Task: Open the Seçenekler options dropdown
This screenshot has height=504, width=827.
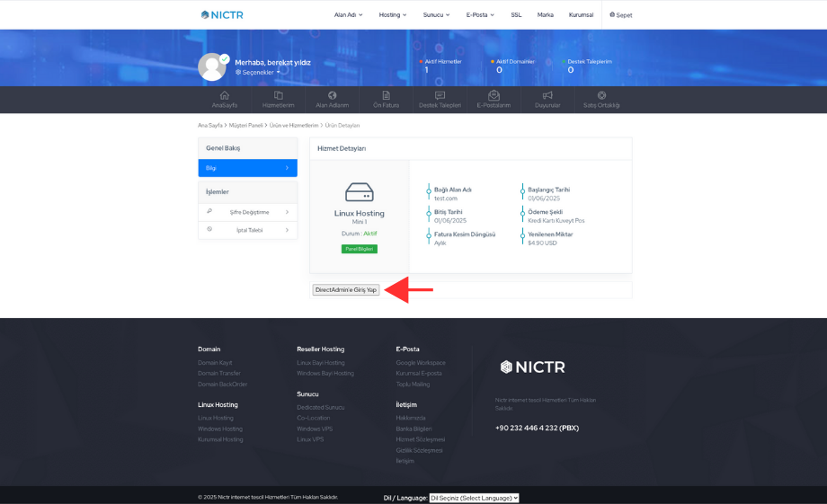Action: click(257, 72)
